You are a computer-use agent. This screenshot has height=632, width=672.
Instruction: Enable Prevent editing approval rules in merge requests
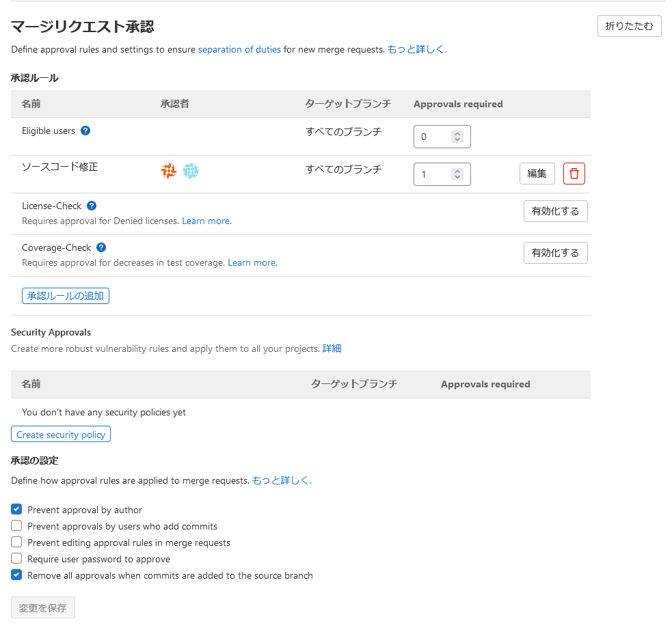click(x=17, y=542)
